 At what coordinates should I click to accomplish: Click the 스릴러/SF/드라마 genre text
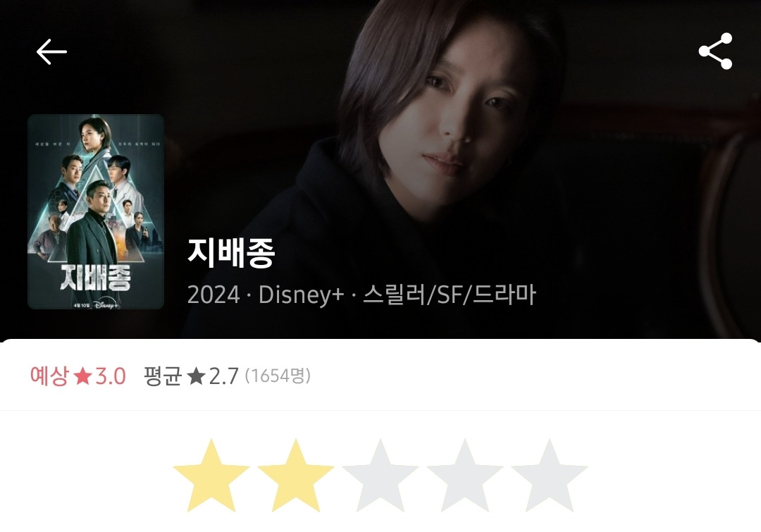pyautogui.click(x=450, y=295)
